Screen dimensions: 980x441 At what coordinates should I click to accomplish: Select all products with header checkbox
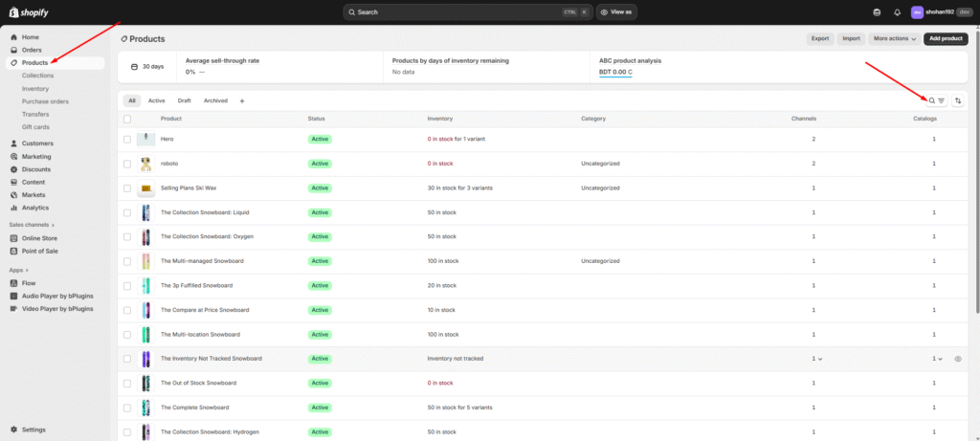[x=126, y=119]
